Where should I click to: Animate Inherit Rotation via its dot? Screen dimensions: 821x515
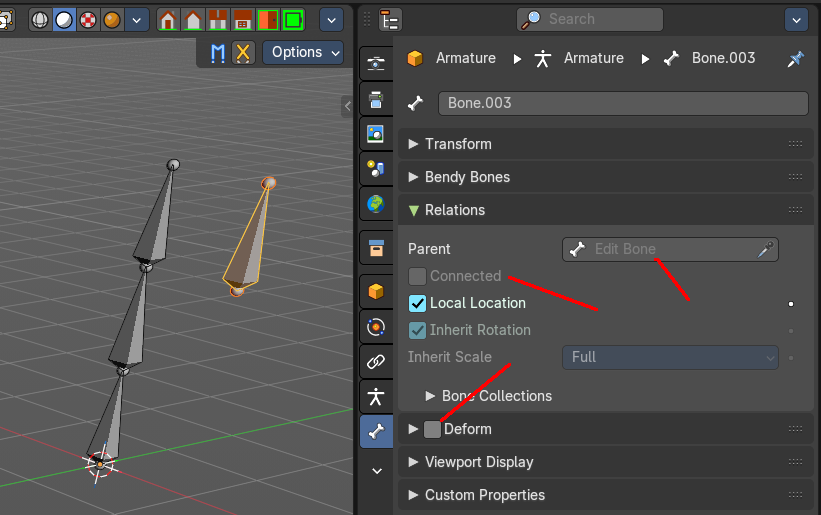click(791, 331)
